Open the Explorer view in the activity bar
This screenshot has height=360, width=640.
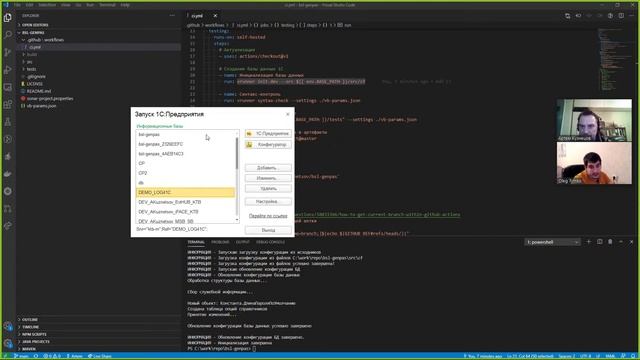[x=8, y=18]
